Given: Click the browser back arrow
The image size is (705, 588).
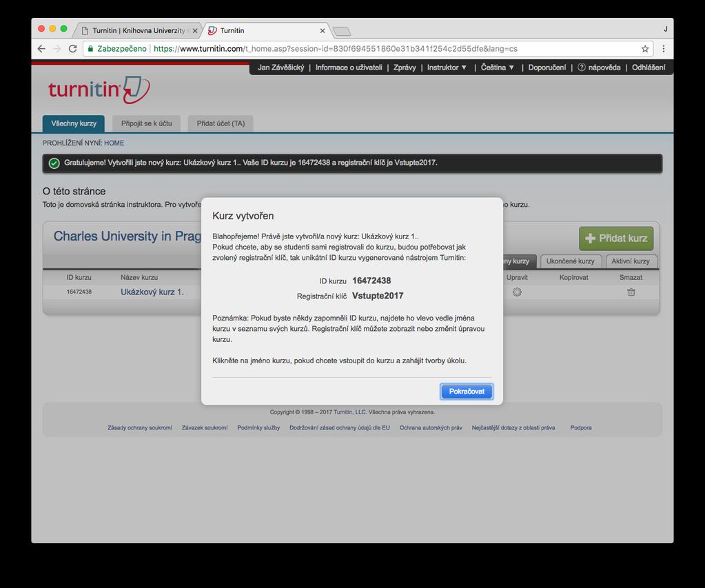Looking at the screenshot, I should [41, 48].
